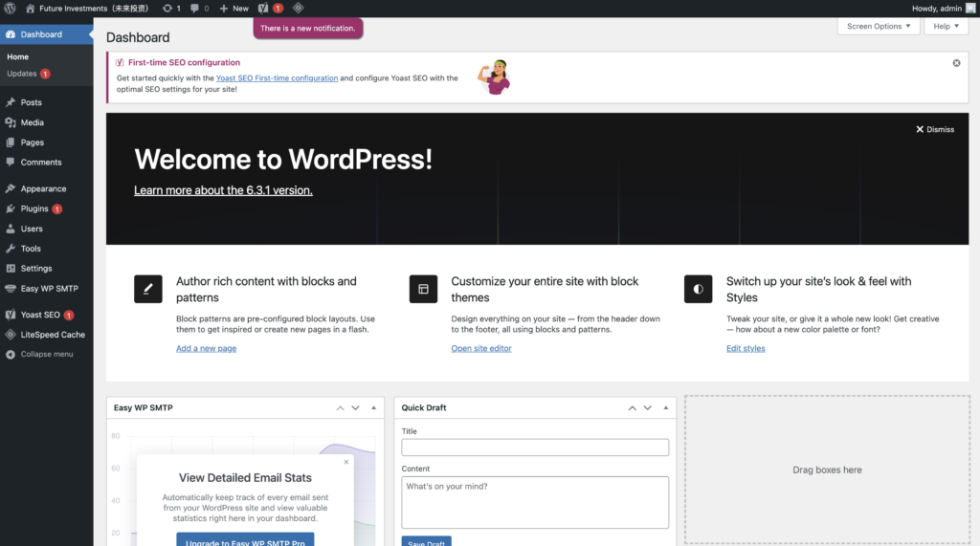
Task: Close the View Detailed Email Stats popup
Action: [x=346, y=462]
